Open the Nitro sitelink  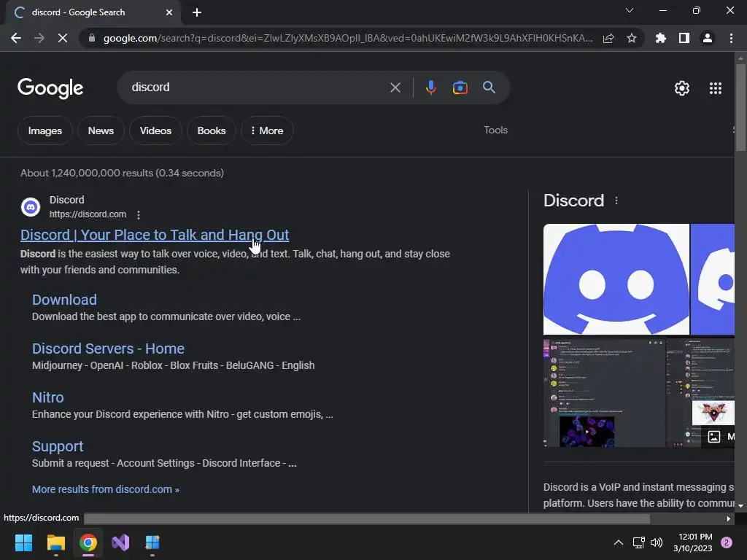pos(48,397)
